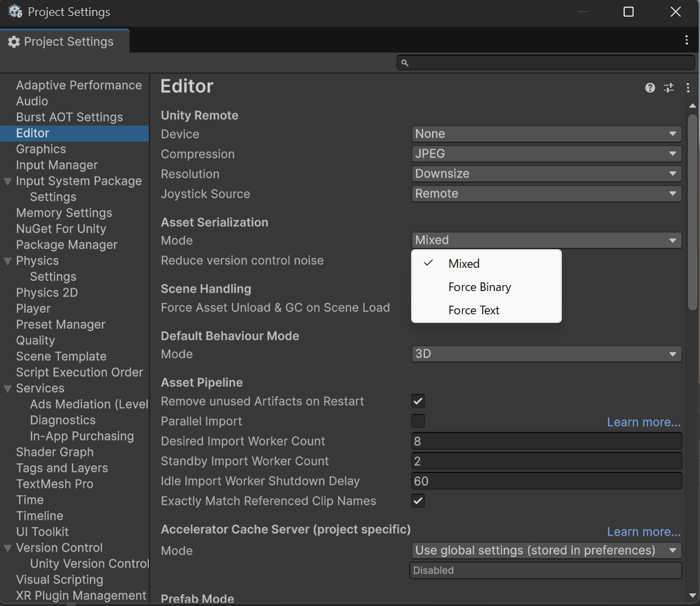
Task: Close the Project Settings window
Action: click(675, 11)
